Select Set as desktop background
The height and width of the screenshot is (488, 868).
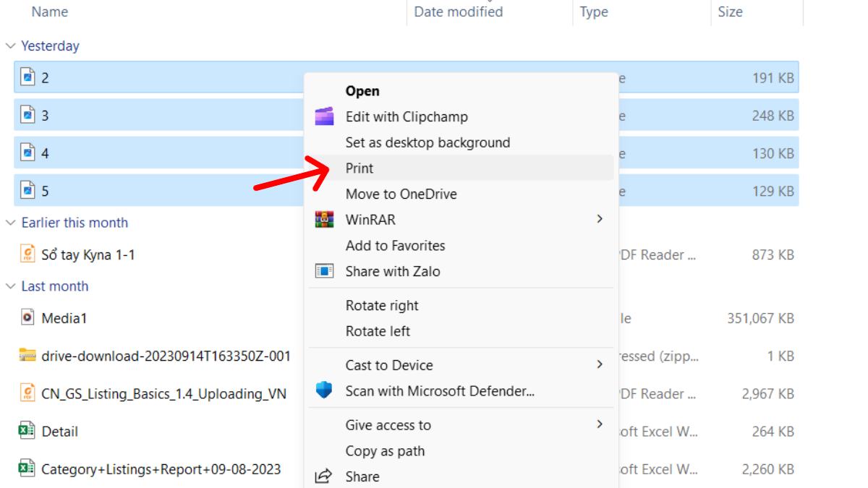coord(427,142)
